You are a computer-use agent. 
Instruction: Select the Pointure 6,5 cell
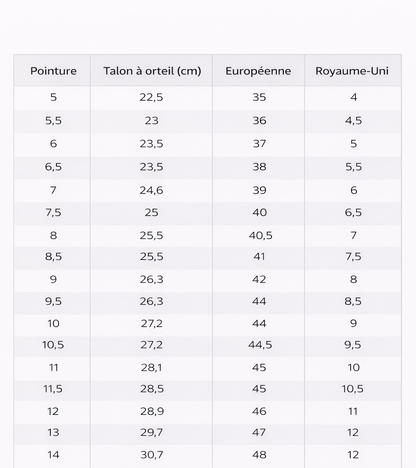[x=53, y=167]
